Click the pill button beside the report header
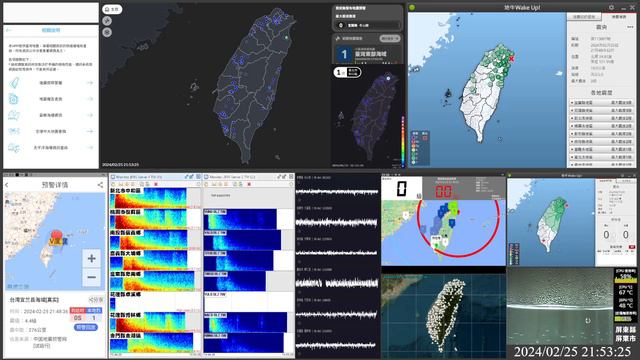The image size is (640, 360). coord(390,38)
